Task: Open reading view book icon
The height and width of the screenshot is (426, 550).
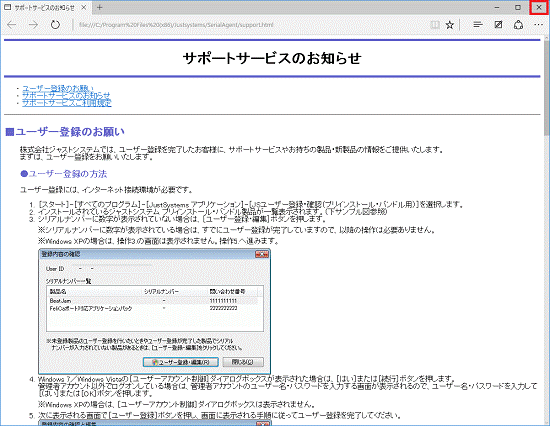Action: 435,25
